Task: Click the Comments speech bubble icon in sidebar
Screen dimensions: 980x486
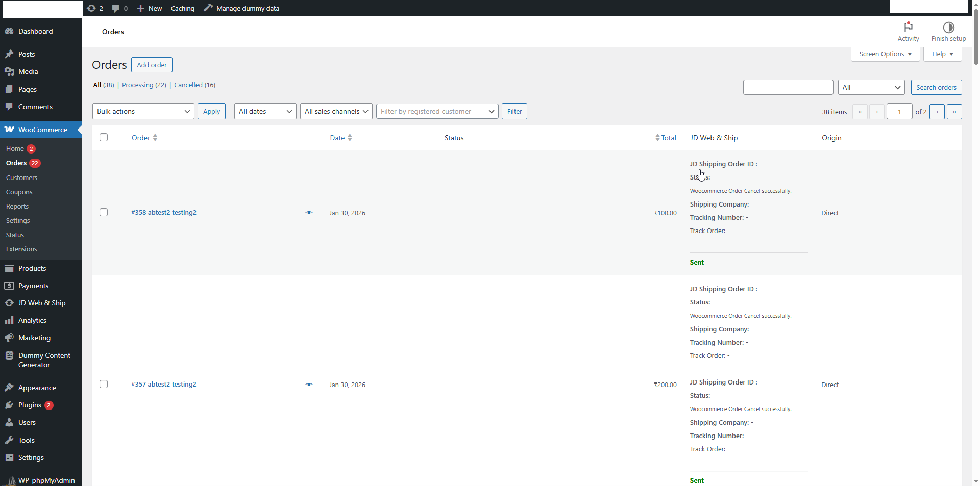Action: click(x=9, y=107)
